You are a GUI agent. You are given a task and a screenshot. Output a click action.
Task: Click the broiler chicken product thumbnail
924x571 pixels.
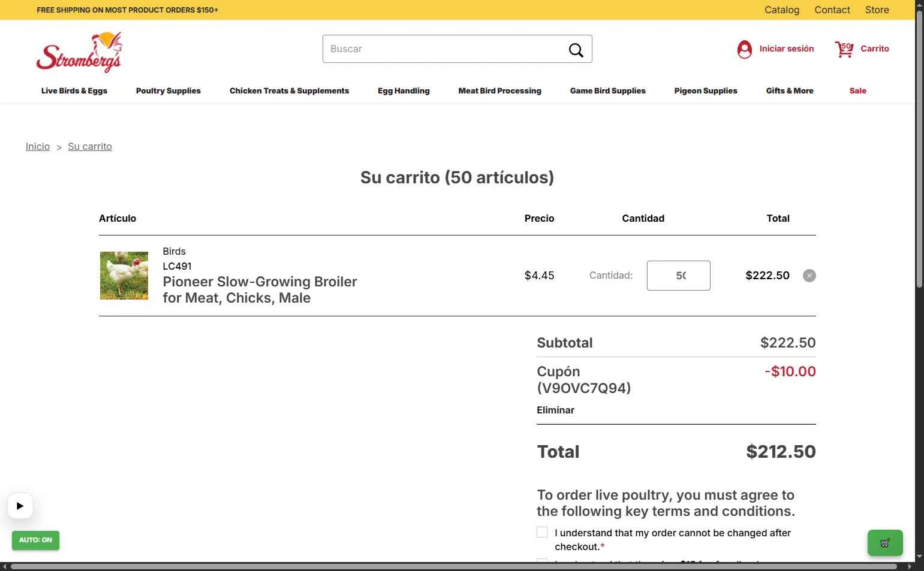point(124,276)
